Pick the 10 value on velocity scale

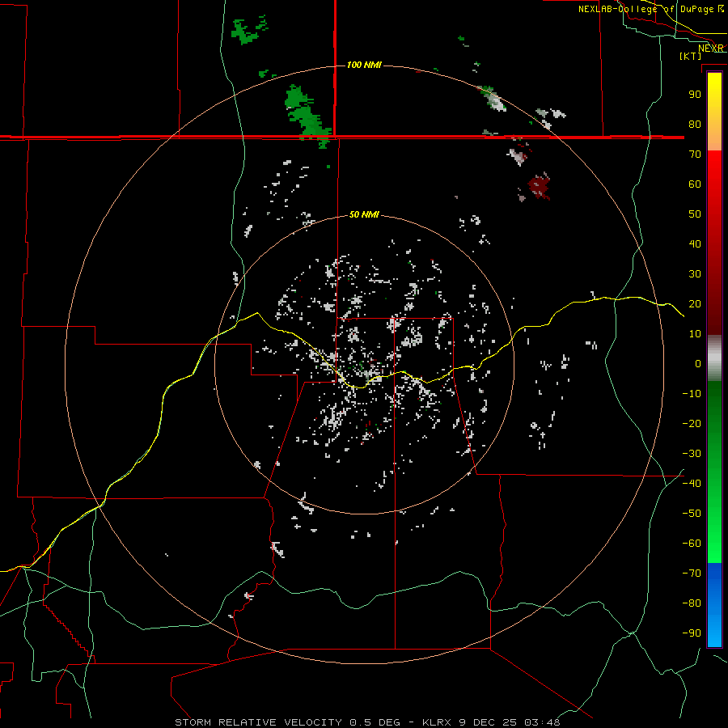click(x=695, y=334)
